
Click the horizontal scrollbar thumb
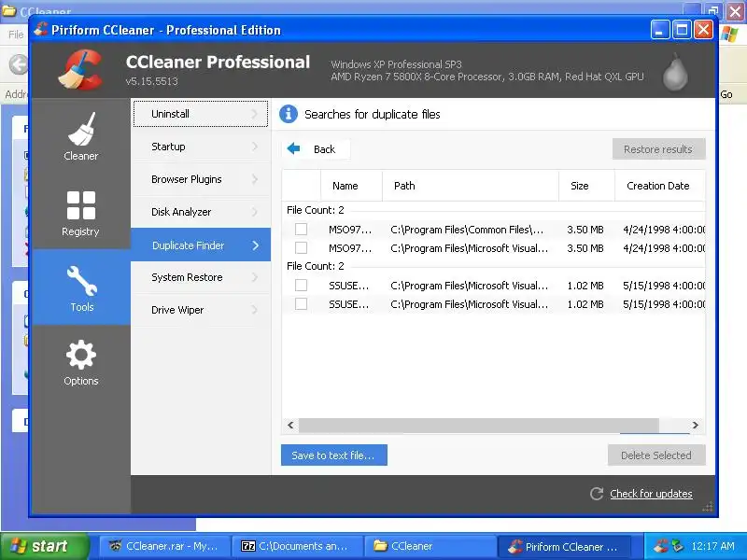479,426
